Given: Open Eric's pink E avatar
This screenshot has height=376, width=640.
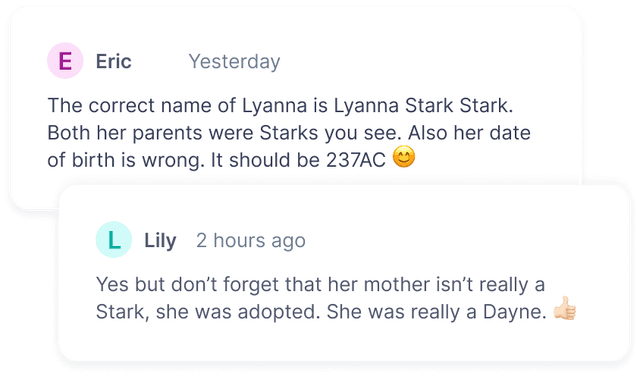Looking at the screenshot, I should coord(65,60).
